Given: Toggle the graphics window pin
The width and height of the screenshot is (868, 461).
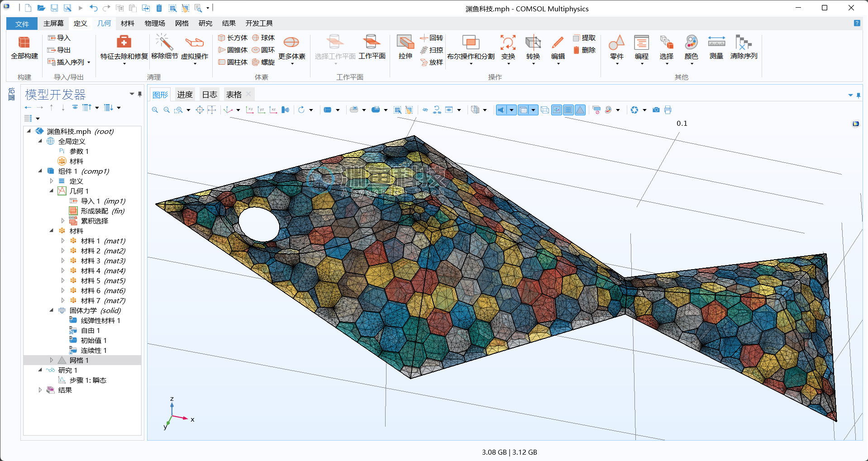Looking at the screenshot, I should (858, 95).
